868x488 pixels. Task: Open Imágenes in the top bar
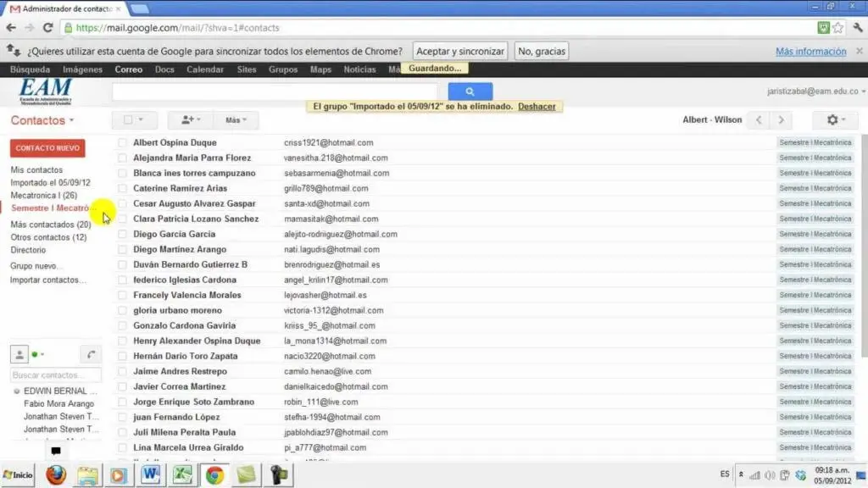[x=82, y=69]
